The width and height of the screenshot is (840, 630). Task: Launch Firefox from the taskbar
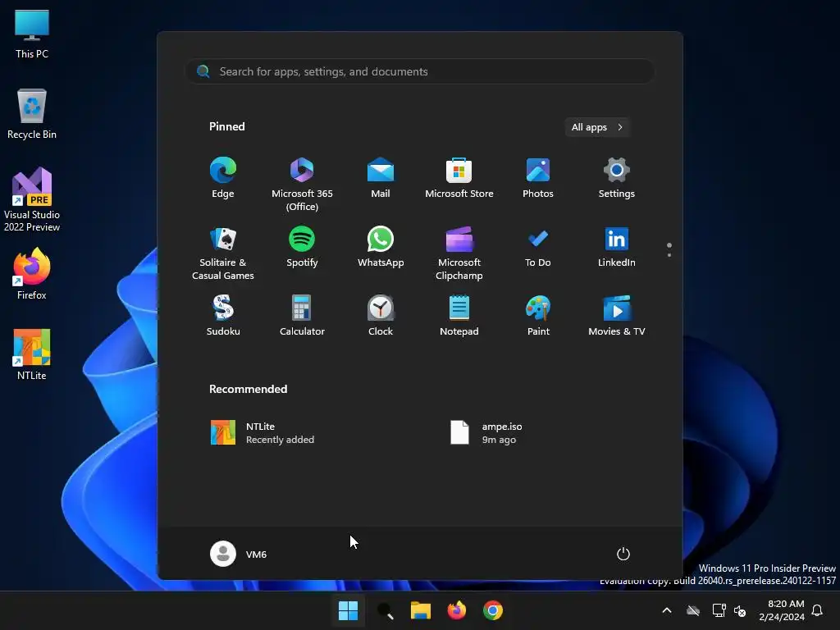click(x=456, y=610)
